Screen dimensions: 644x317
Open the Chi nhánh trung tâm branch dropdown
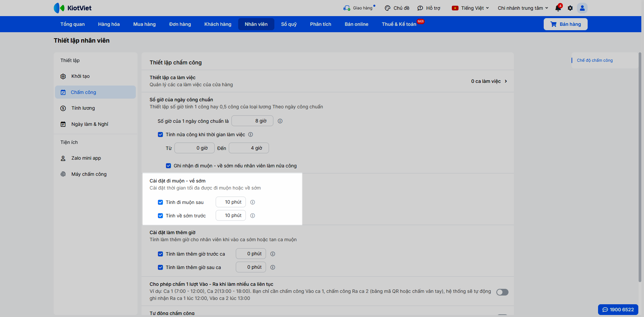coord(523,8)
